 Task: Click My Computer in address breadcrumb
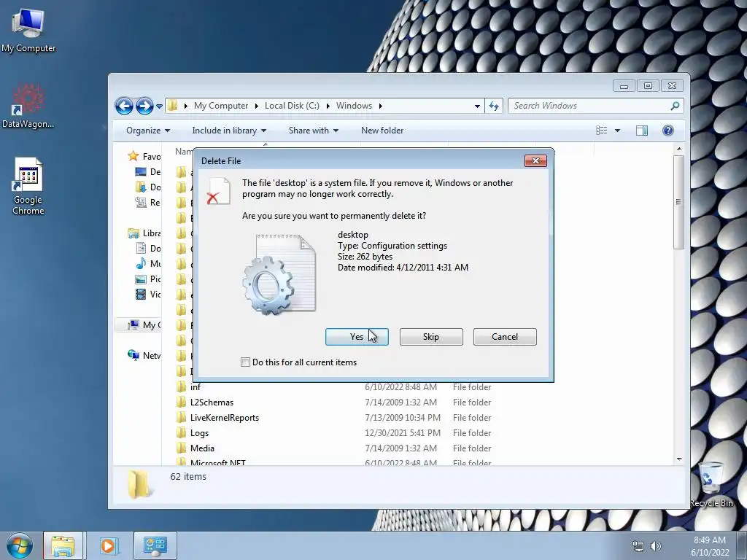click(x=220, y=106)
